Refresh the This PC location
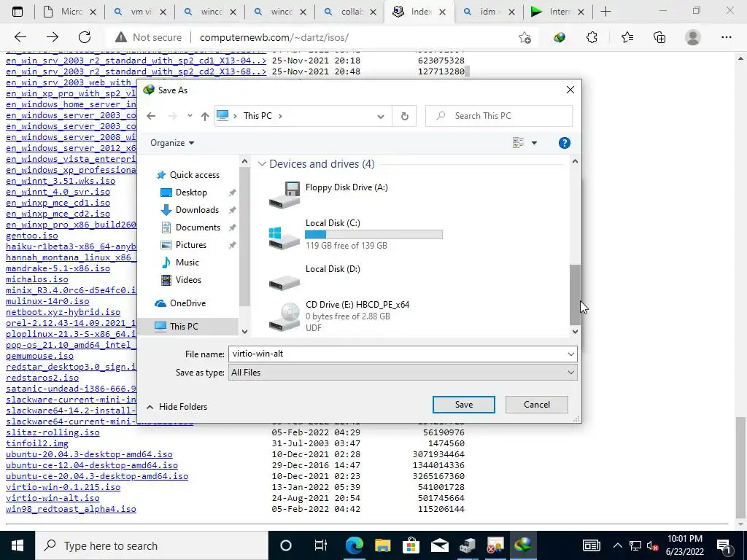 (x=404, y=116)
